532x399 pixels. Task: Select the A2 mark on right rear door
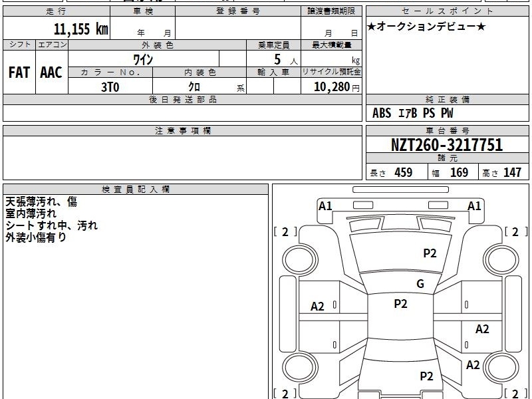pyautogui.click(x=482, y=329)
